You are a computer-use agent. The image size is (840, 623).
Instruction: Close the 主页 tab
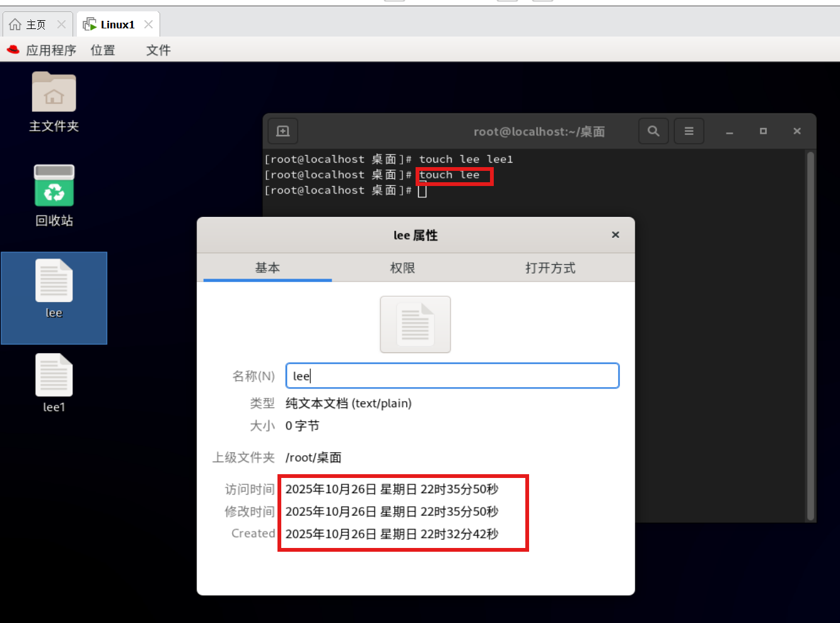tap(61, 25)
